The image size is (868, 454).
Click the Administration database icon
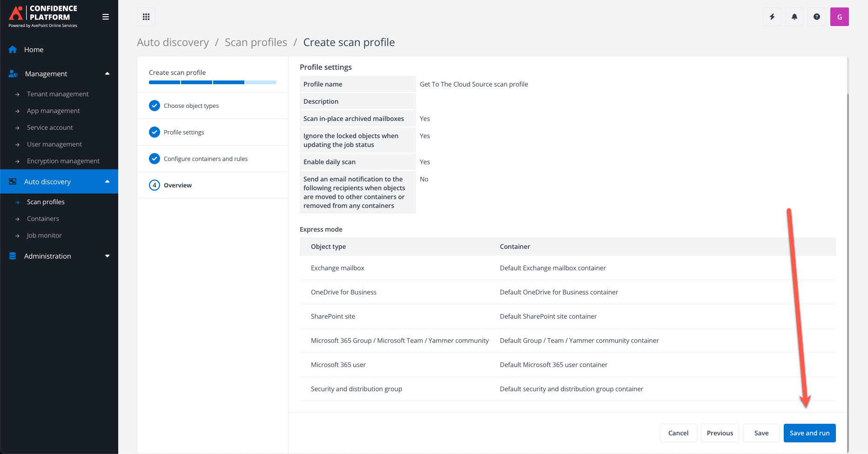click(12, 256)
